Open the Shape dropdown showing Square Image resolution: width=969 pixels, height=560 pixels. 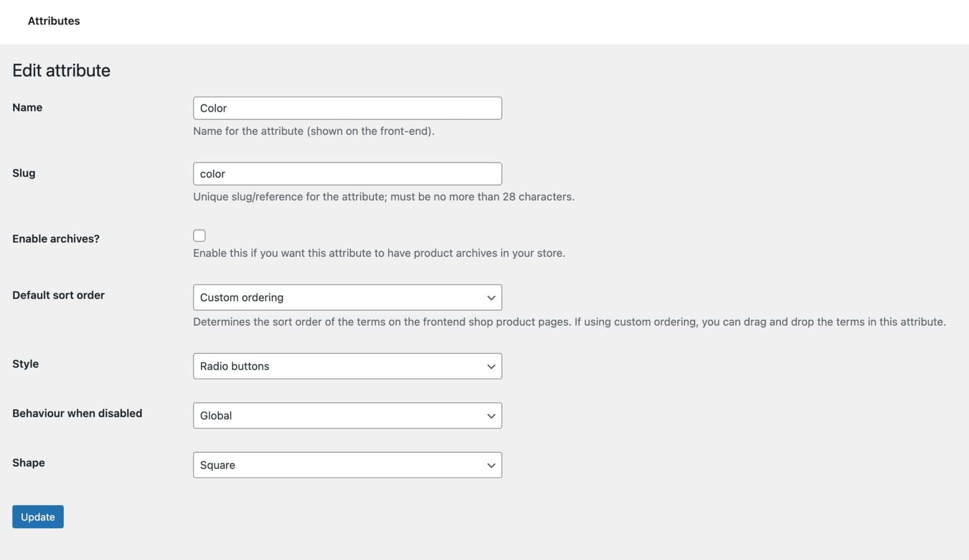pyautogui.click(x=347, y=465)
